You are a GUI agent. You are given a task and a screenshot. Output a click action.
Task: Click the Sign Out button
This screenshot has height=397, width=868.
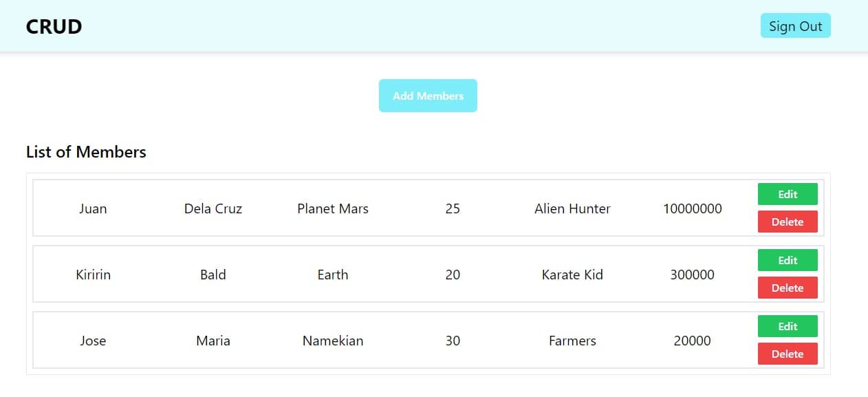[795, 25]
